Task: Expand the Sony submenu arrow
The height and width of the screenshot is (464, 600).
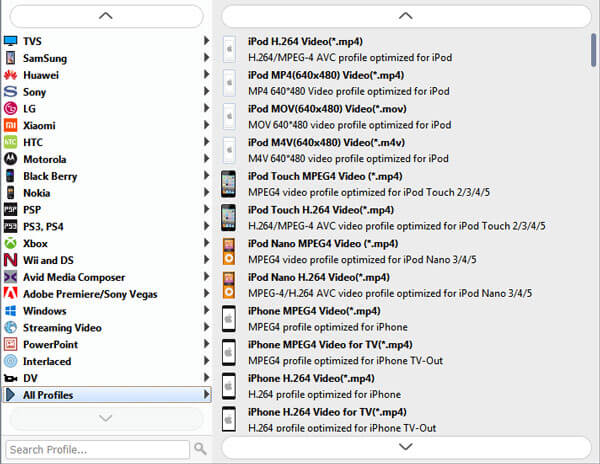Action: [x=206, y=91]
